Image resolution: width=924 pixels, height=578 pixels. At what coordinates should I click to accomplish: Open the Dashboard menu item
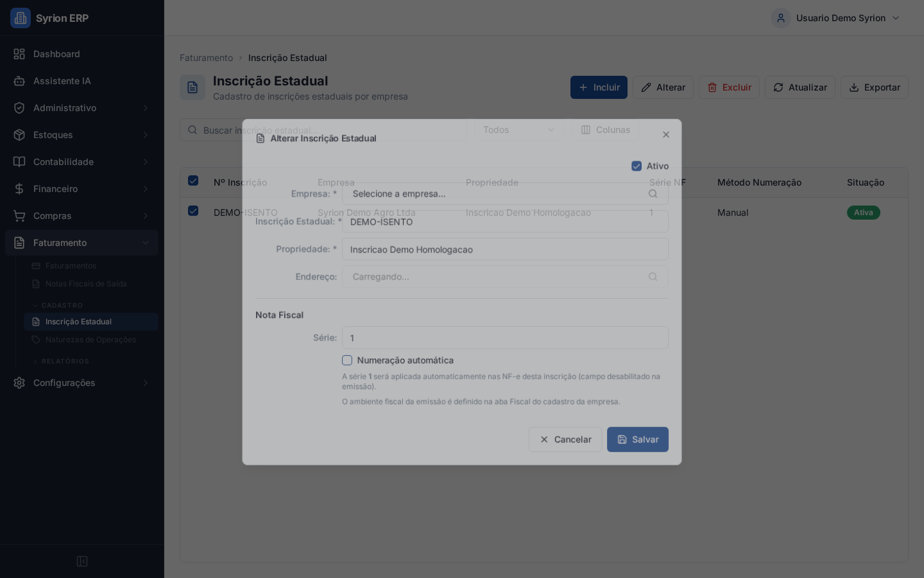pyautogui.click(x=82, y=54)
